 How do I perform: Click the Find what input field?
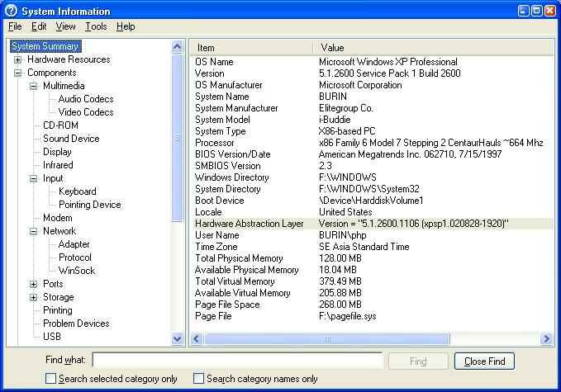click(238, 361)
